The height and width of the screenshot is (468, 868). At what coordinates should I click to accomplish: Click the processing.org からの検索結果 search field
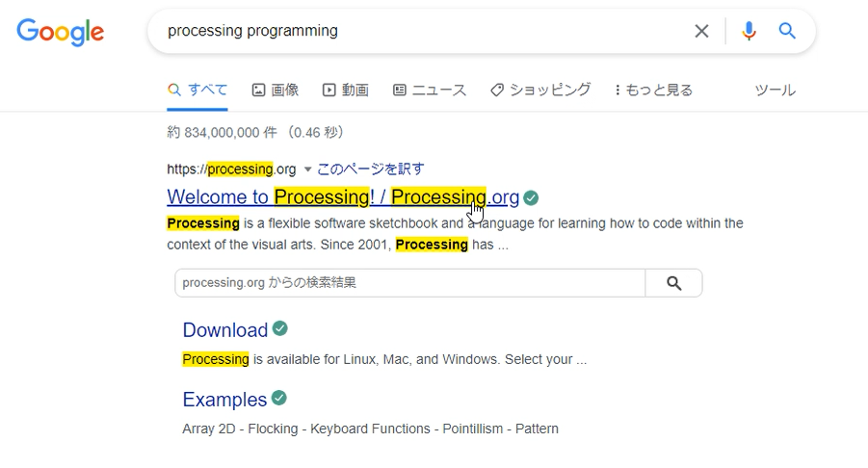coord(409,283)
